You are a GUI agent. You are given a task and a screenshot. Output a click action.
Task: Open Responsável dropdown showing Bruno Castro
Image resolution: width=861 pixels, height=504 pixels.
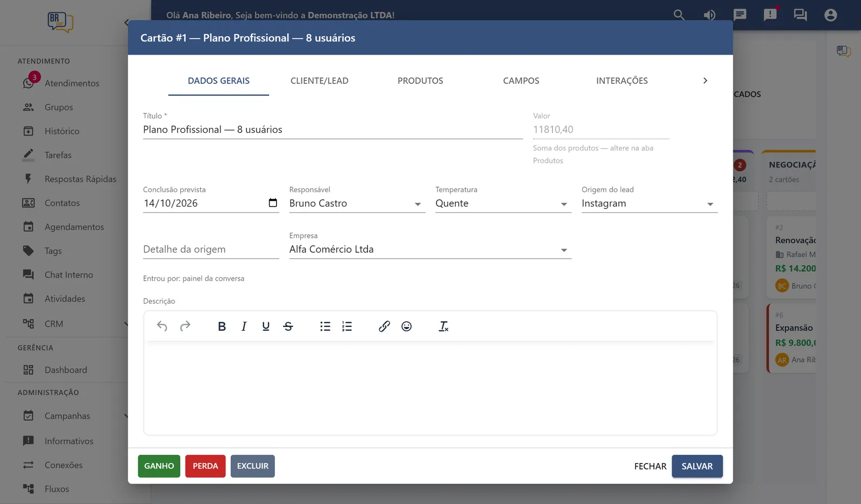click(357, 203)
